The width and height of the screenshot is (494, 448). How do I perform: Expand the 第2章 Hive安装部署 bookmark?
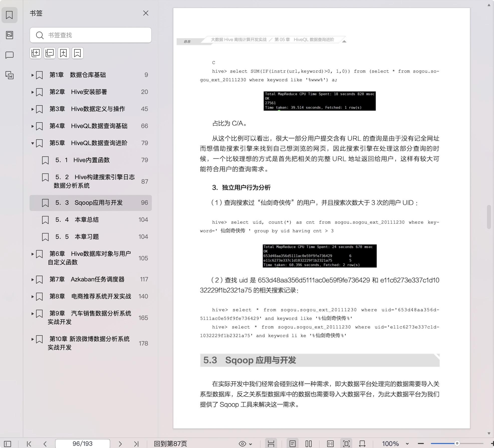click(x=32, y=92)
